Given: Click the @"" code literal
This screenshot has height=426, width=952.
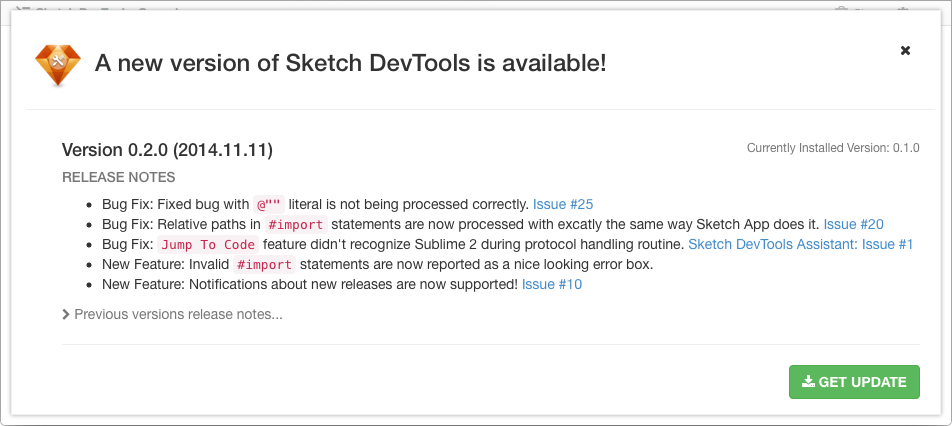Looking at the screenshot, I should coord(269,204).
